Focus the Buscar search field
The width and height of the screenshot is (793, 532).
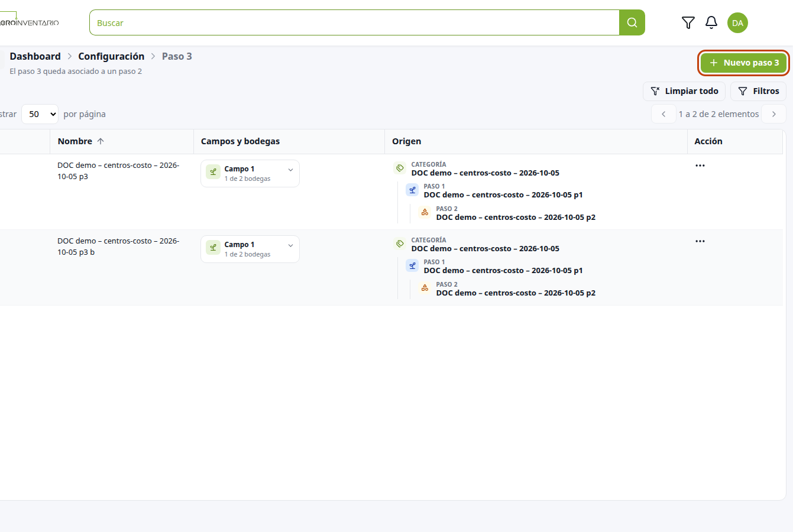(354, 22)
